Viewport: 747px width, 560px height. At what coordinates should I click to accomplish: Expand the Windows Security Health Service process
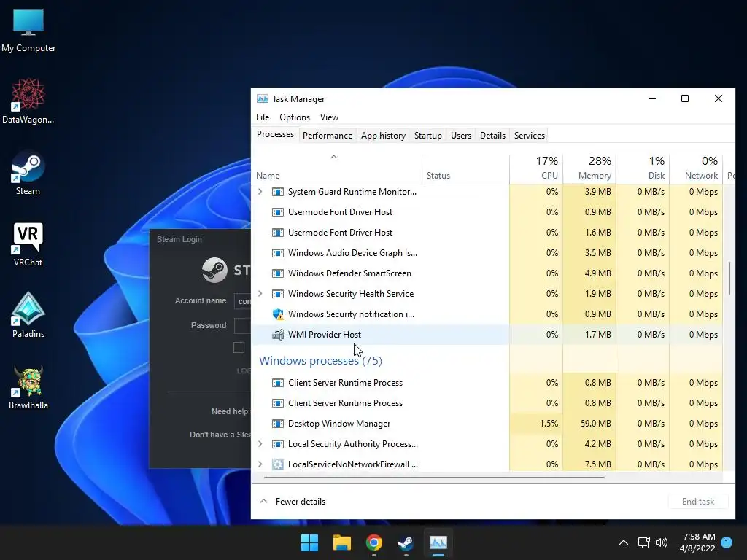[x=260, y=294]
